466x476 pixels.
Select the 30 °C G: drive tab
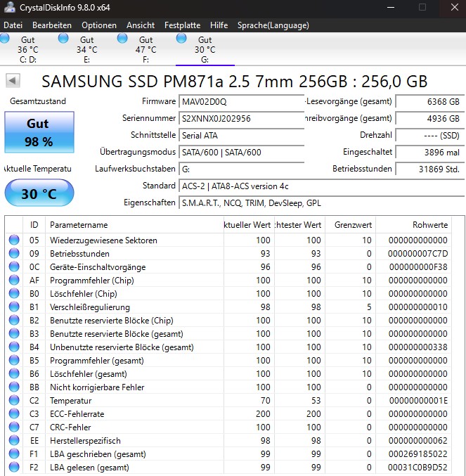(205, 49)
